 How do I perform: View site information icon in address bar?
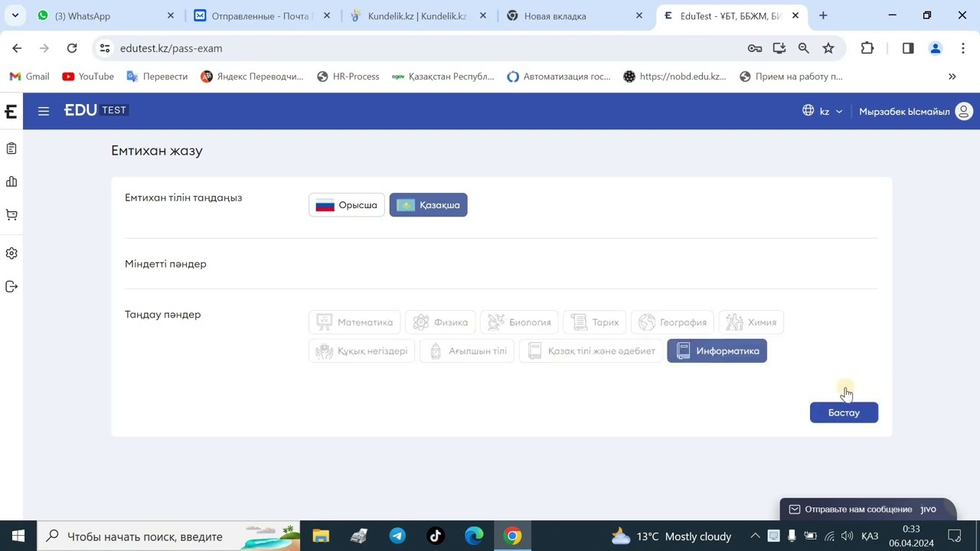105,48
